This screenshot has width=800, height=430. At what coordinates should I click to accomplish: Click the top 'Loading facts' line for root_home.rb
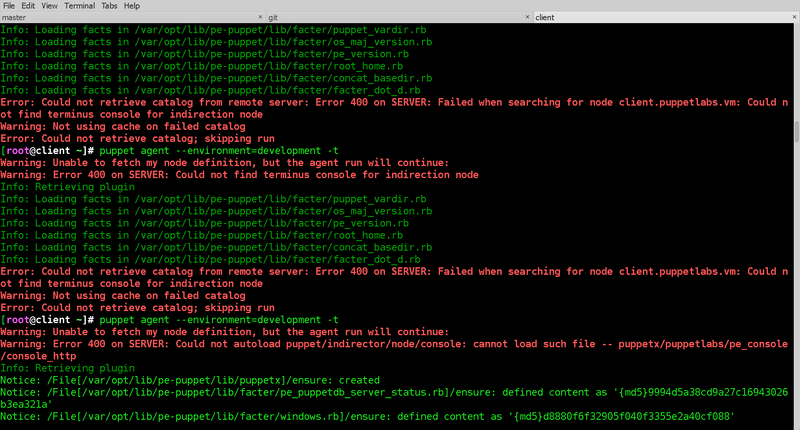pos(202,66)
